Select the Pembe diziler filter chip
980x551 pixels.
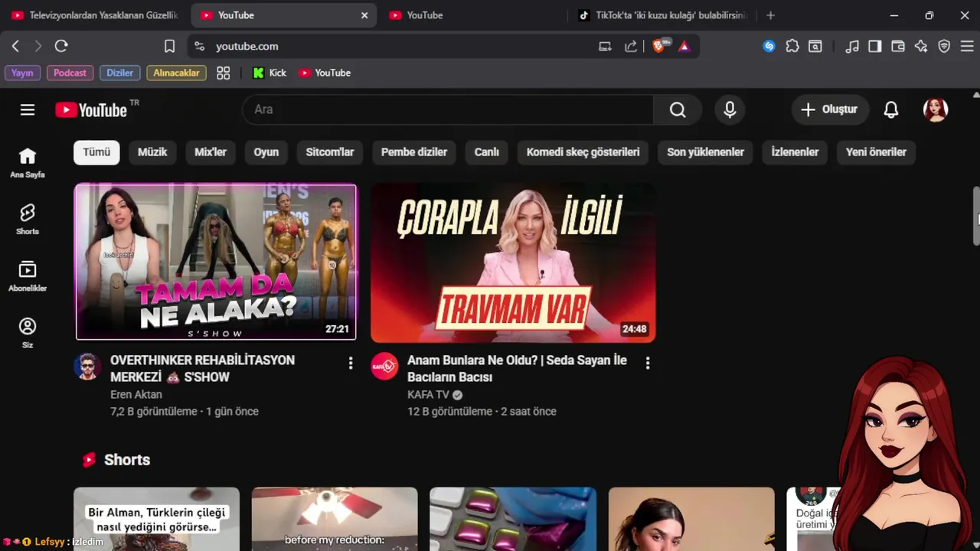point(414,152)
